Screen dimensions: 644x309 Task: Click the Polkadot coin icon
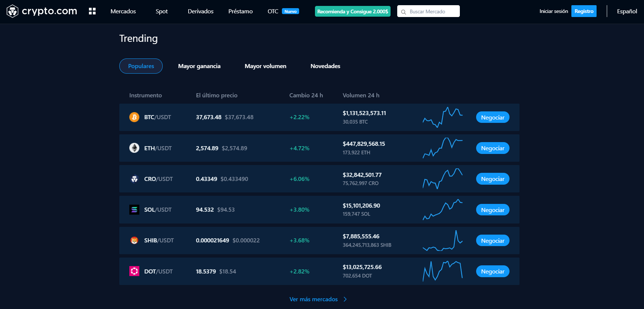(x=134, y=271)
